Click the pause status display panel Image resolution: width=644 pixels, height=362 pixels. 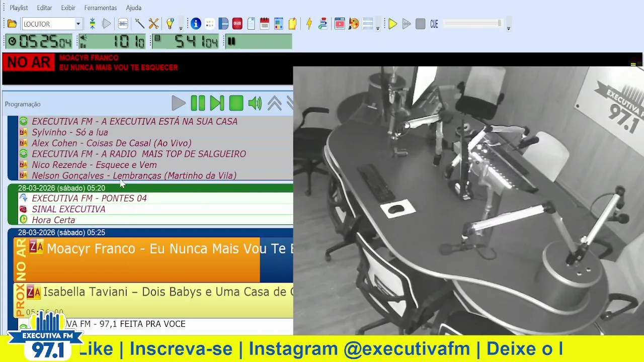pyautogui.click(x=258, y=41)
